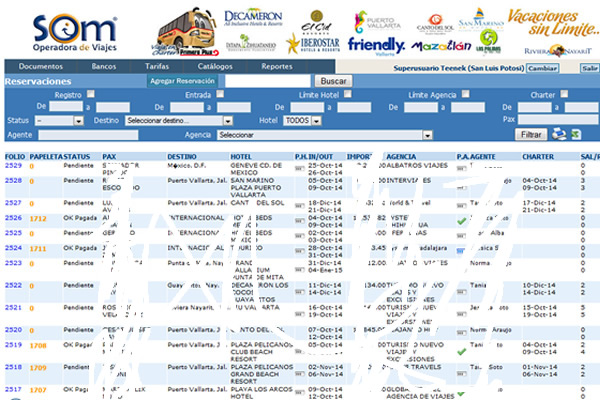Open the Tarifas menu
The width and height of the screenshot is (600, 400).
[x=157, y=66]
